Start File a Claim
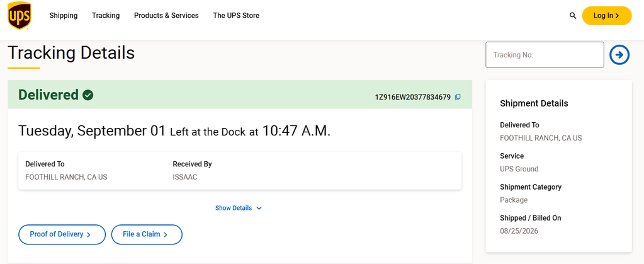644x264 pixels. pos(147,234)
